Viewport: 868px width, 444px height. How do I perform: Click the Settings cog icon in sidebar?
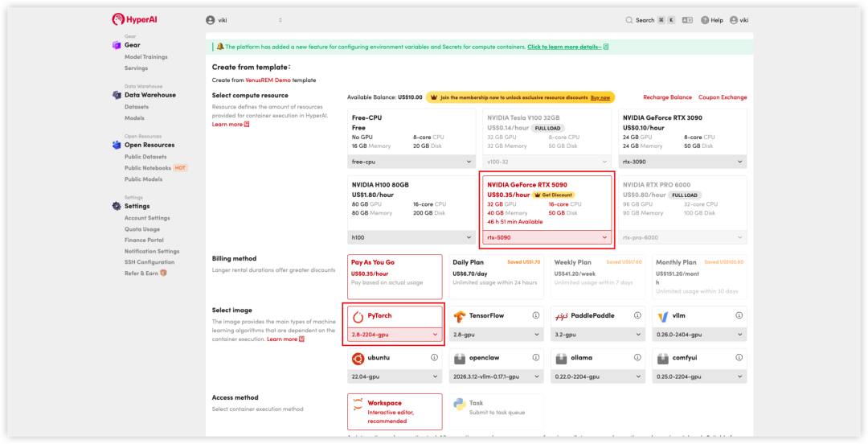click(117, 206)
